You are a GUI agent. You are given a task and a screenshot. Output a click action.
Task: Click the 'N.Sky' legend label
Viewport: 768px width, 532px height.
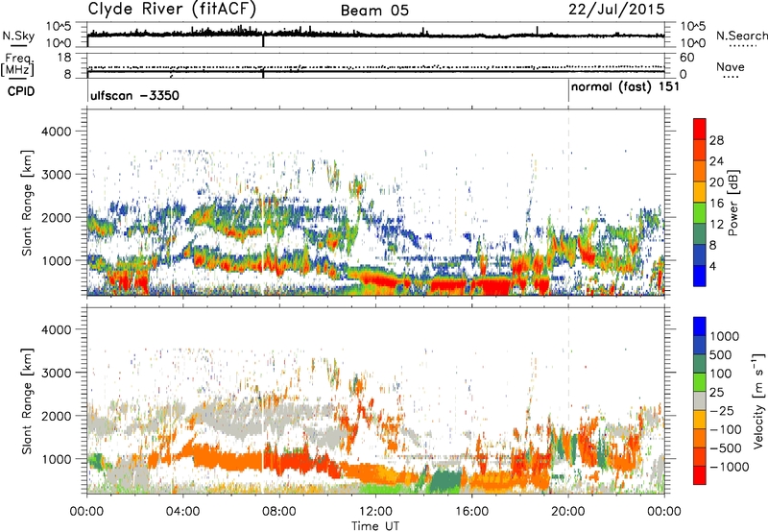coord(18,36)
